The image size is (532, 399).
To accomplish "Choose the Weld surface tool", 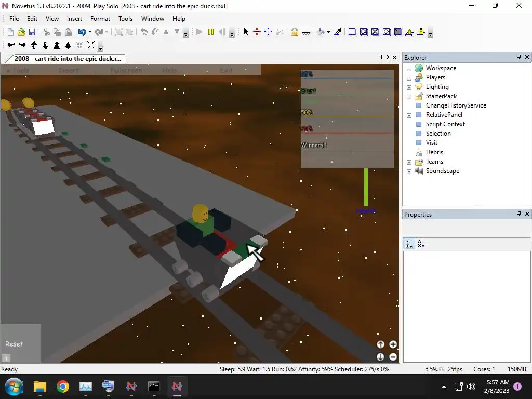I will click(x=375, y=32).
